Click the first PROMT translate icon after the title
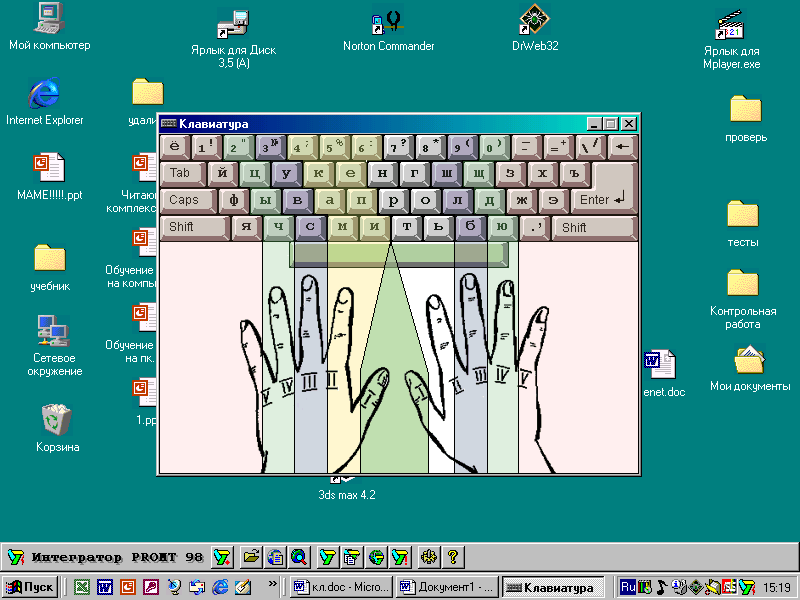The height and width of the screenshot is (600, 800). coord(222,557)
